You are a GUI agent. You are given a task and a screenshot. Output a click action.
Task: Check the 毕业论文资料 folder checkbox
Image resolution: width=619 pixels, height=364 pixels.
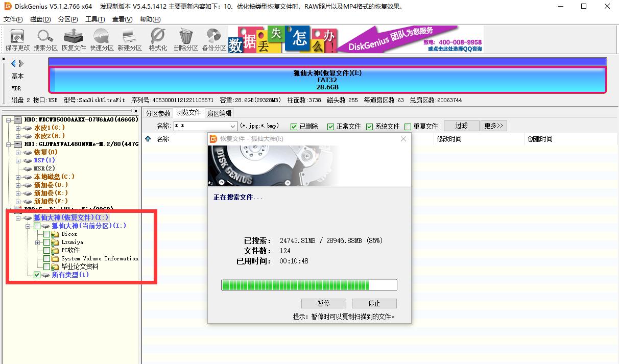tap(46, 267)
